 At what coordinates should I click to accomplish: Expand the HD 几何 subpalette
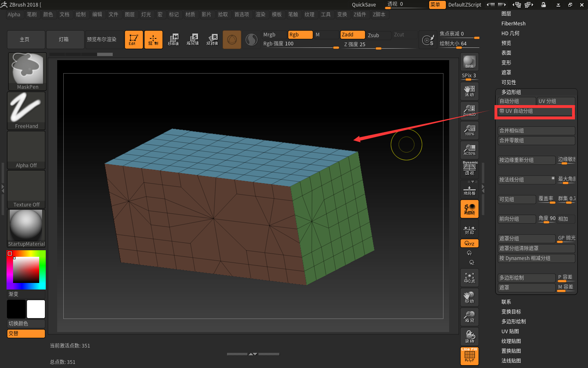coord(510,33)
